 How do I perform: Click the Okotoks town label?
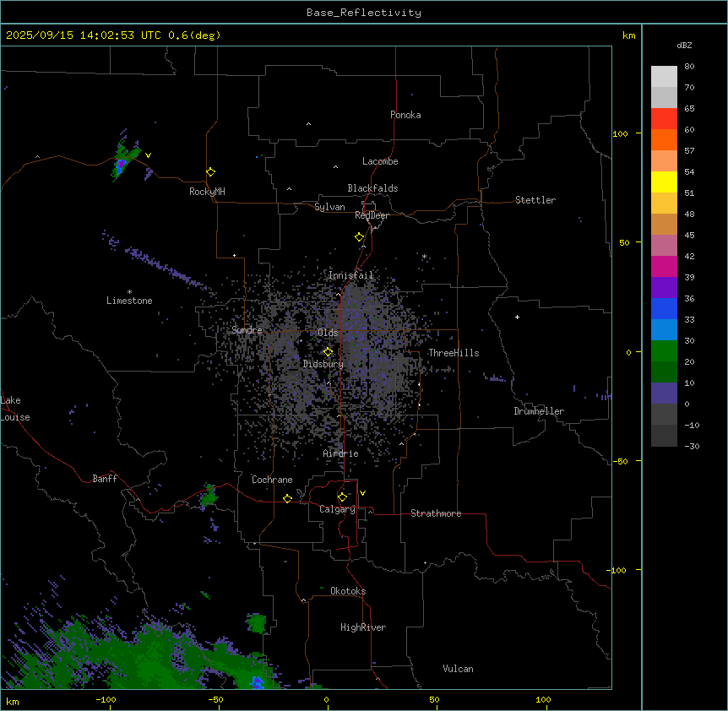tap(348, 591)
